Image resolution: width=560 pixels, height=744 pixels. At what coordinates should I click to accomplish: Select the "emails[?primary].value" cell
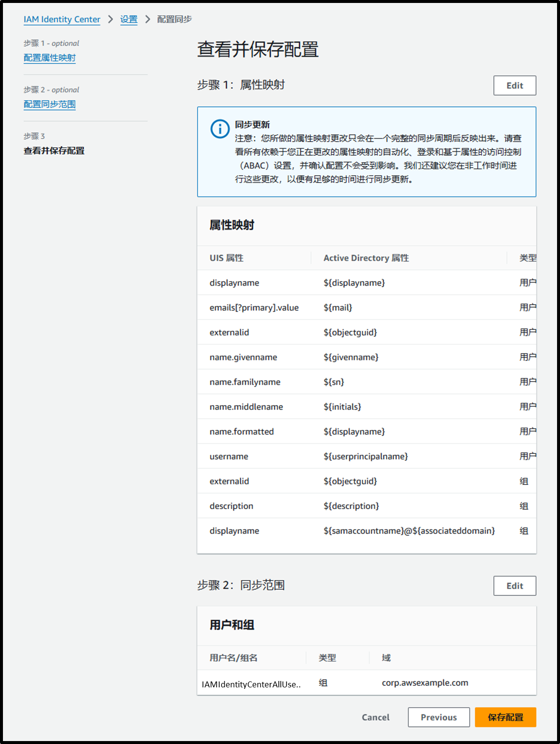254,308
